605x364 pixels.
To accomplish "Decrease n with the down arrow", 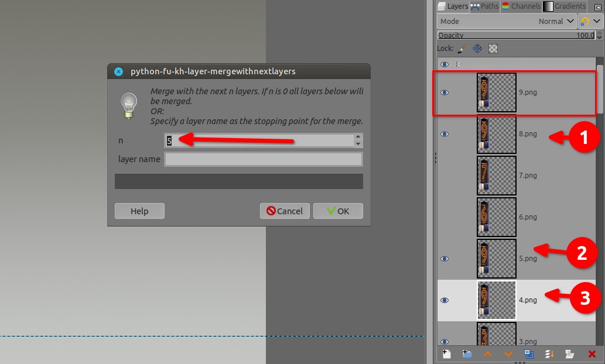I will coord(358,144).
